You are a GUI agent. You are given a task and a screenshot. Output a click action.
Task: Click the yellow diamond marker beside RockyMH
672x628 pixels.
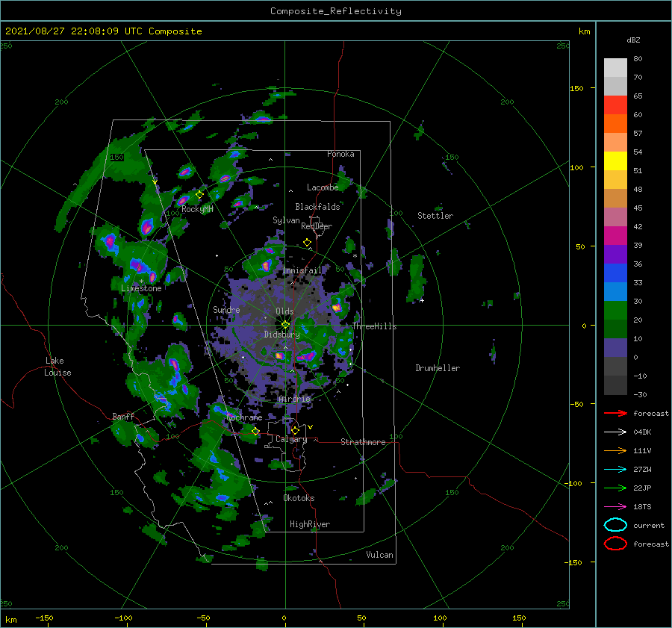pyautogui.click(x=199, y=195)
